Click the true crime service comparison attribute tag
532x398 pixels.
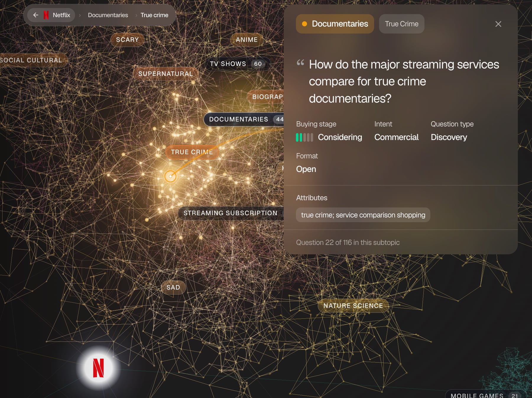[363, 215]
